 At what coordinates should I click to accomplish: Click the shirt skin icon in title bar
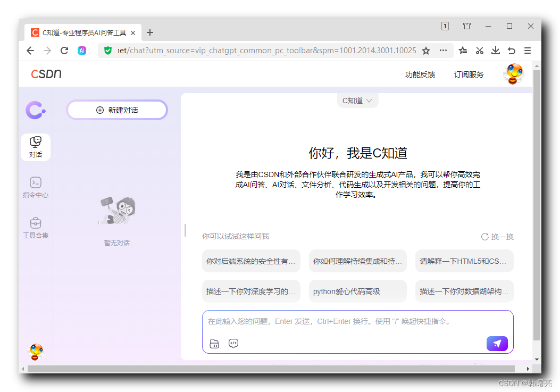pyautogui.click(x=467, y=26)
